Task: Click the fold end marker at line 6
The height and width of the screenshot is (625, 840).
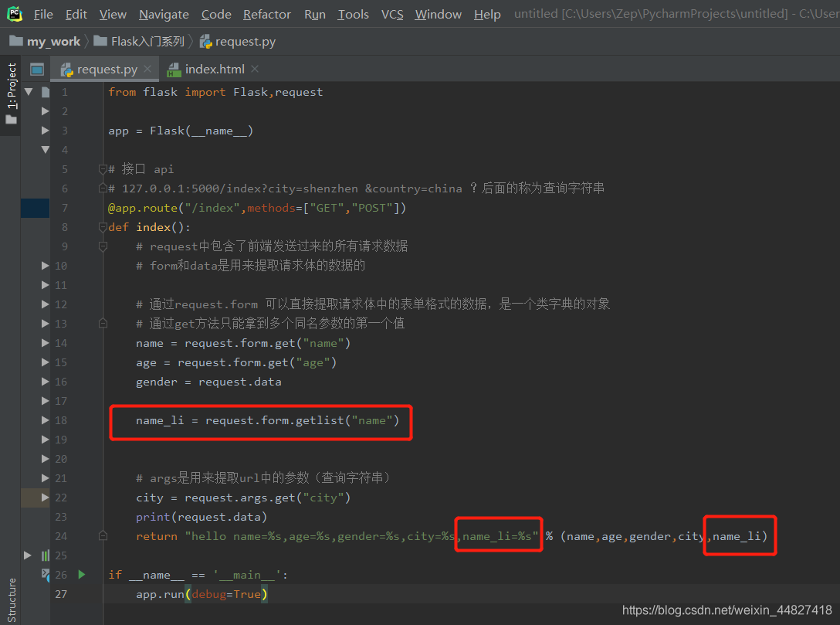Action: point(103,189)
